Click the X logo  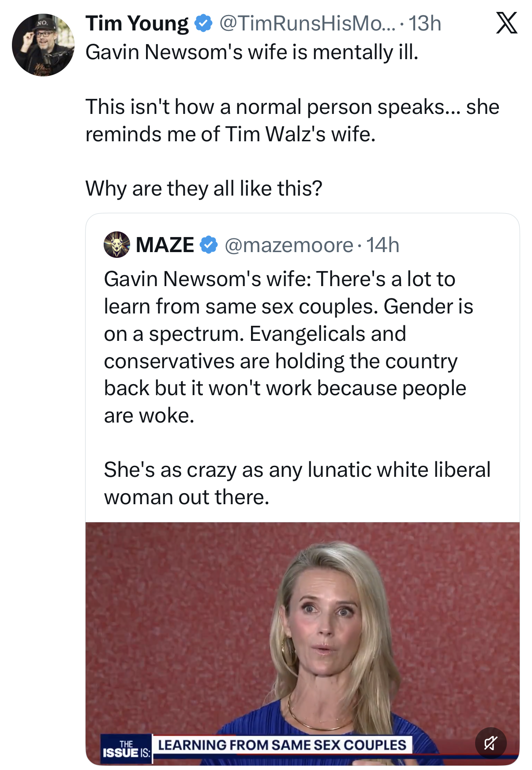[x=506, y=23]
